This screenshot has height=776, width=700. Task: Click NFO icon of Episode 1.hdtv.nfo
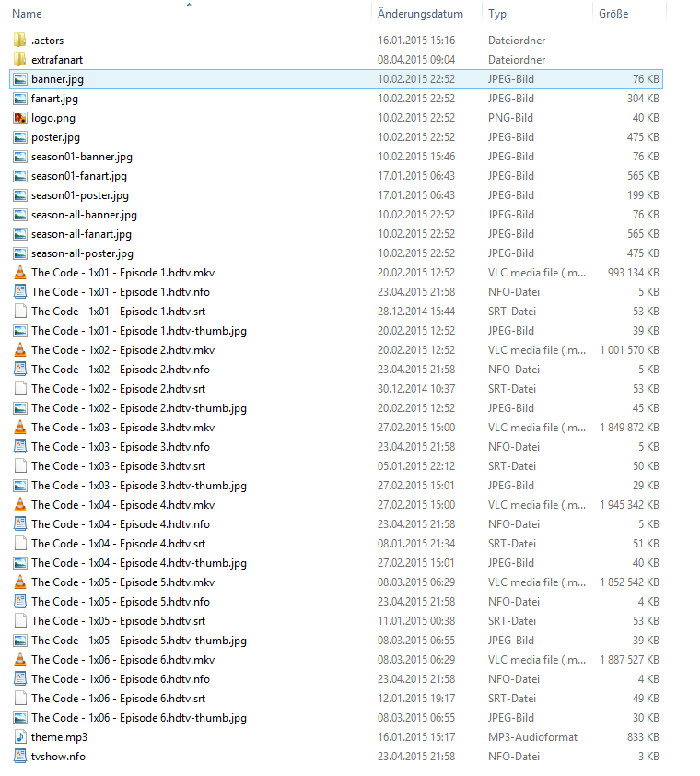pyautogui.click(x=19, y=292)
